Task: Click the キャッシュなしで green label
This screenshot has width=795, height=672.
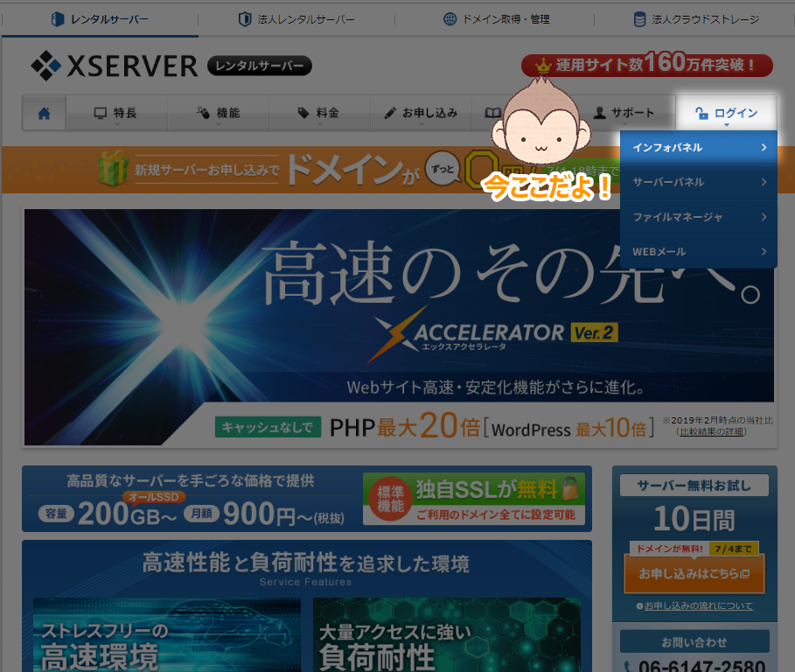Action: point(268,427)
